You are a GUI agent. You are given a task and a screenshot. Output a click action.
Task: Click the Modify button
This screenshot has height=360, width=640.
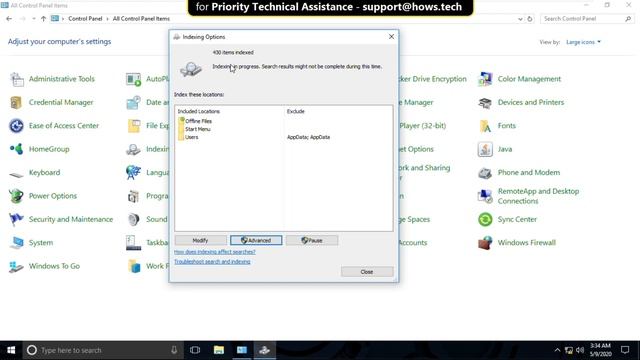pos(200,240)
